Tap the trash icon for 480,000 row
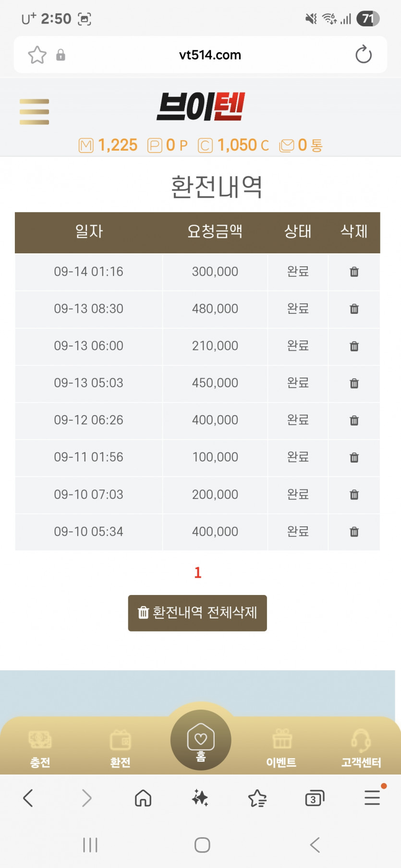401x868 pixels. coord(354,309)
